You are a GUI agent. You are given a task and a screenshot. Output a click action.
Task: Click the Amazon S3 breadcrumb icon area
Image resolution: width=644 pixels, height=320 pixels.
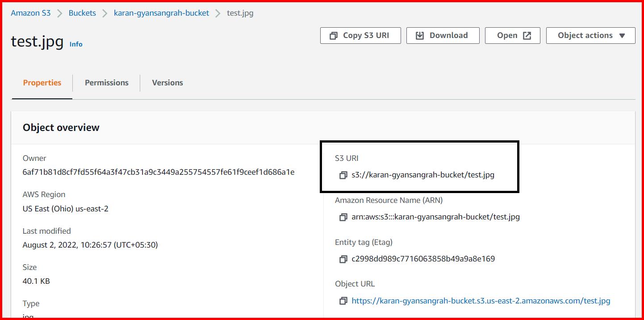(x=30, y=13)
